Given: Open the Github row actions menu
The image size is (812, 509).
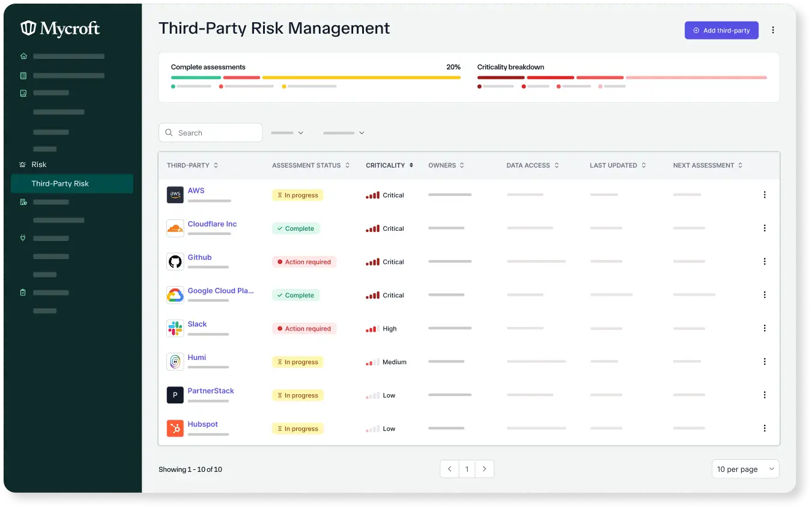Looking at the screenshot, I should point(765,261).
